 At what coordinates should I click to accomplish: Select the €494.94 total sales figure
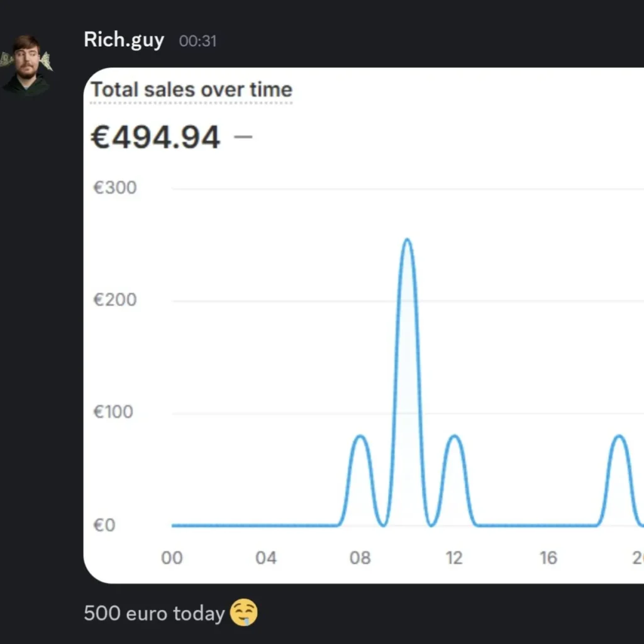(x=155, y=137)
